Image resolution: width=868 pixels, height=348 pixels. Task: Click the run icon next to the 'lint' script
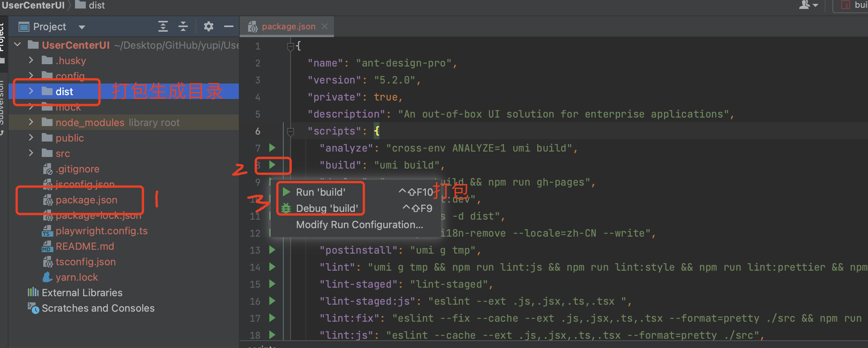[x=272, y=267]
